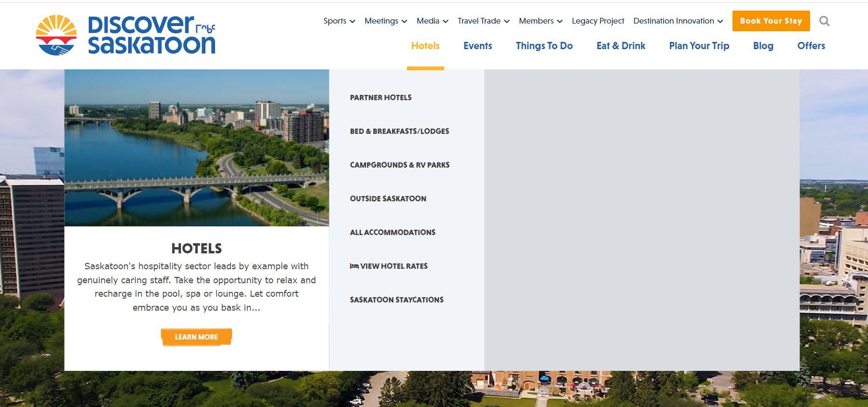The width and height of the screenshot is (868, 407).
Task: Open Saskatoon Staycations submenu link
Action: (x=396, y=300)
